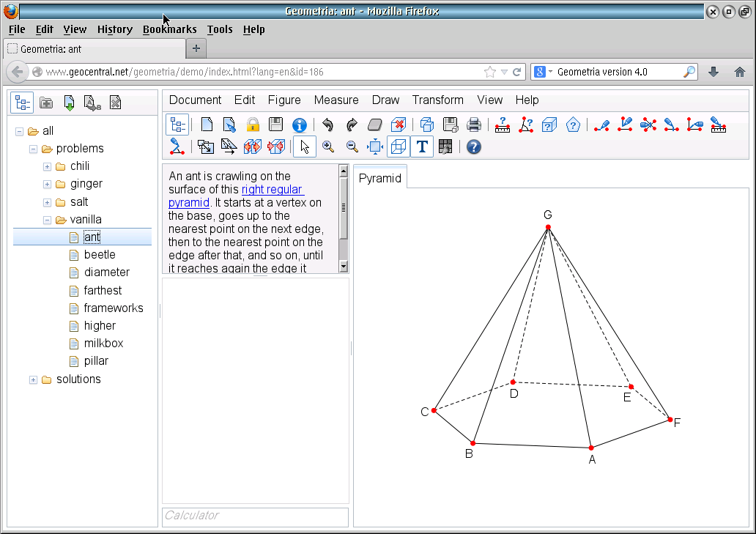
Task: Expand the chili problems folder
Action: 47,166
